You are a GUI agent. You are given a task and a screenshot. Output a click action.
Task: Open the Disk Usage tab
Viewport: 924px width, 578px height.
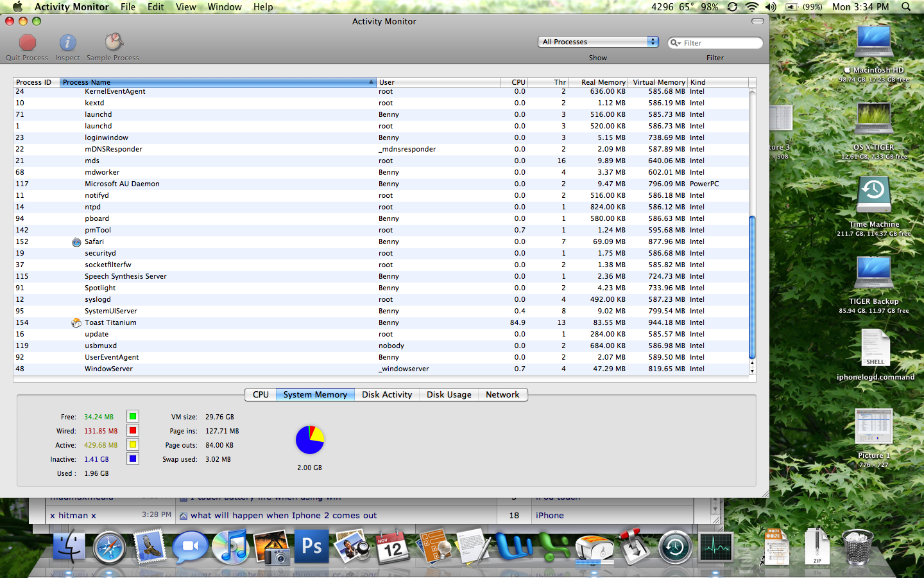coord(449,394)
